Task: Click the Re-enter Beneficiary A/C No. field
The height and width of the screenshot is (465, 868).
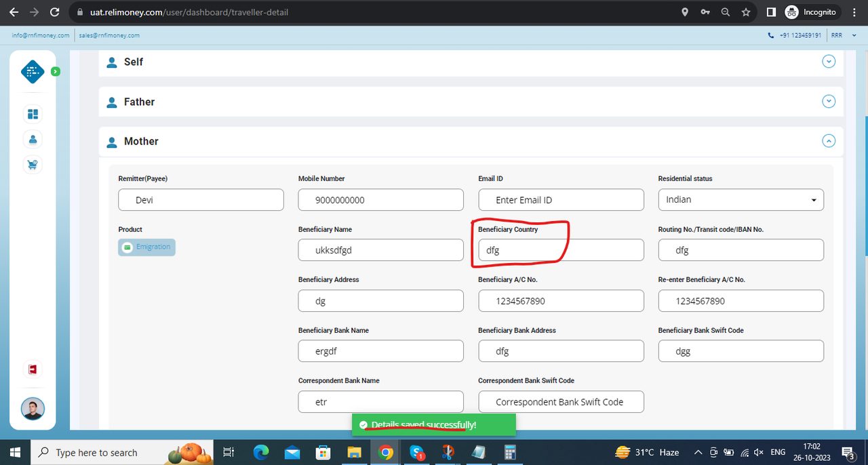Action: 741,301
